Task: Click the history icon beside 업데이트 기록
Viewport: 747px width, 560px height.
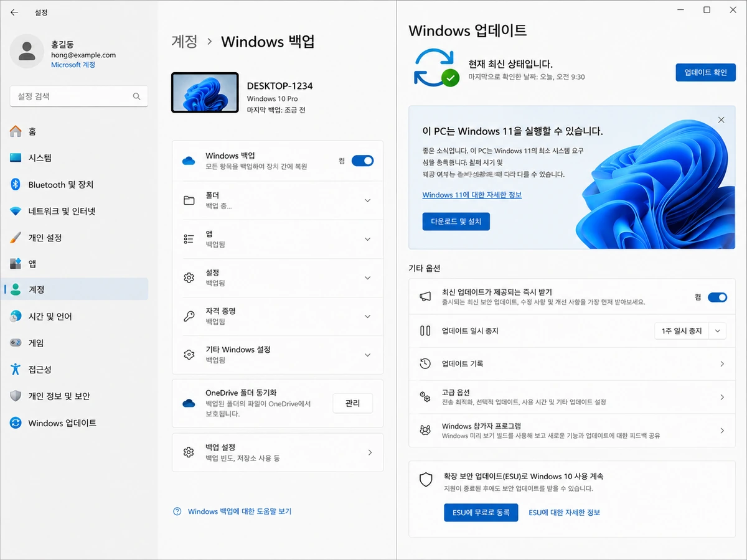Action: (425, 363)
